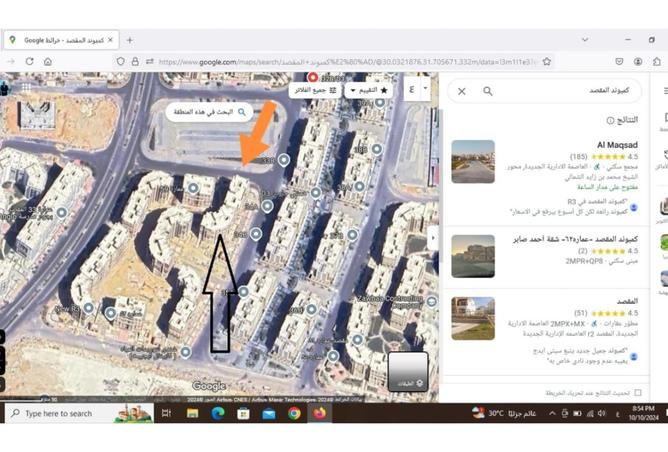Screen dimensions: 668x452
Task: Go forward with the browser arrow
Action: pyautogui.click(x=11, y=61)
